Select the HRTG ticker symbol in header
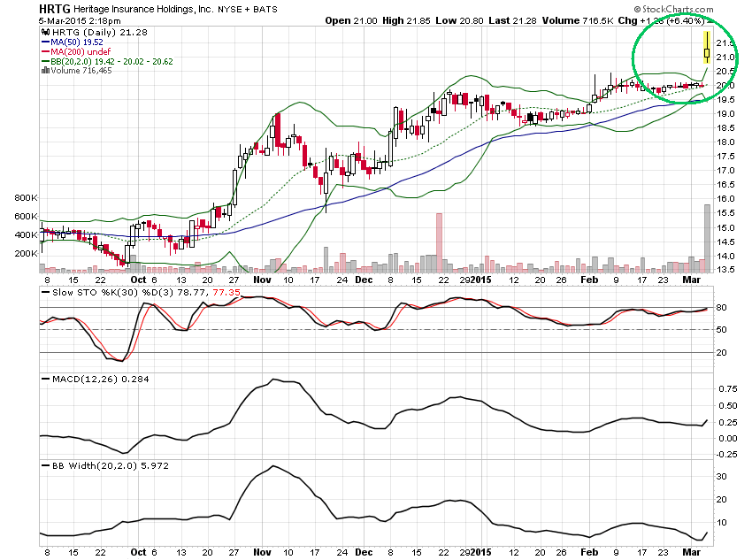 pos(54,9)
